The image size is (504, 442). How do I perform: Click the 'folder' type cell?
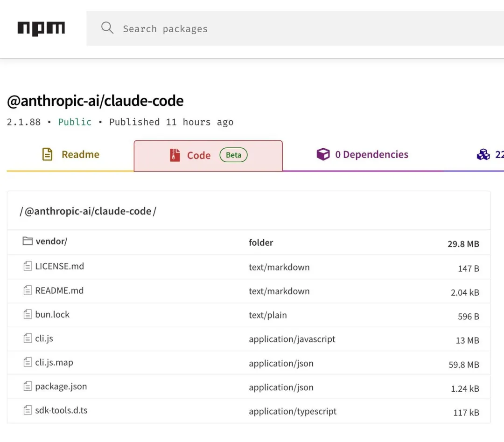[x=261, y=242]
